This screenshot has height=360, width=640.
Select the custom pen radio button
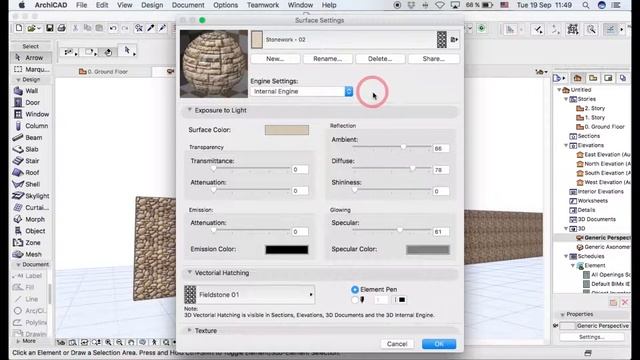click(355, 300)
